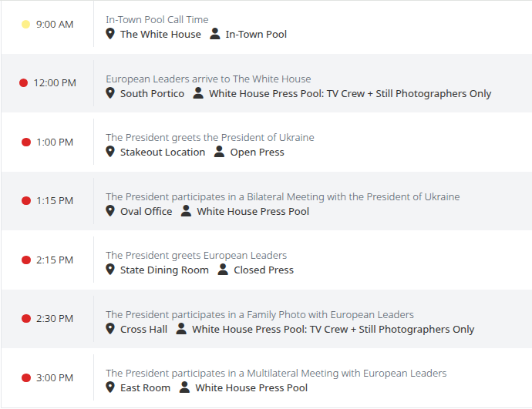Open the Multilateral Meeting with European Leaders event

coord(276,374)
